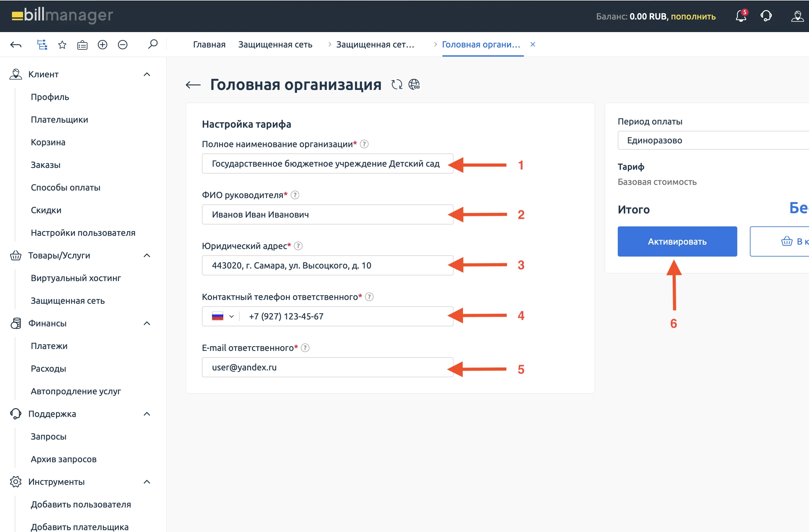Viewport: 809px width, 532px height.
Task: Show help for E-mail ответственного
Action: [x=305, y=348]
